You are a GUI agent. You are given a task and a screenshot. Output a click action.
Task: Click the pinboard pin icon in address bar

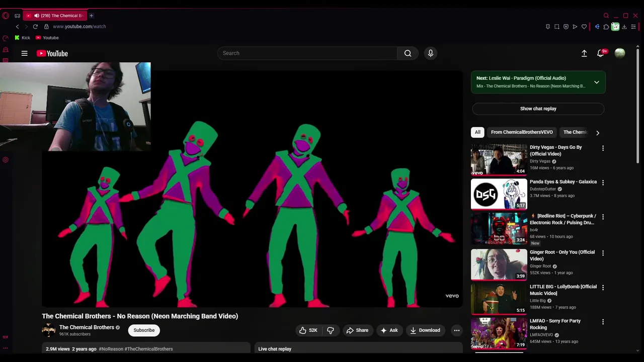pos(548,27)
